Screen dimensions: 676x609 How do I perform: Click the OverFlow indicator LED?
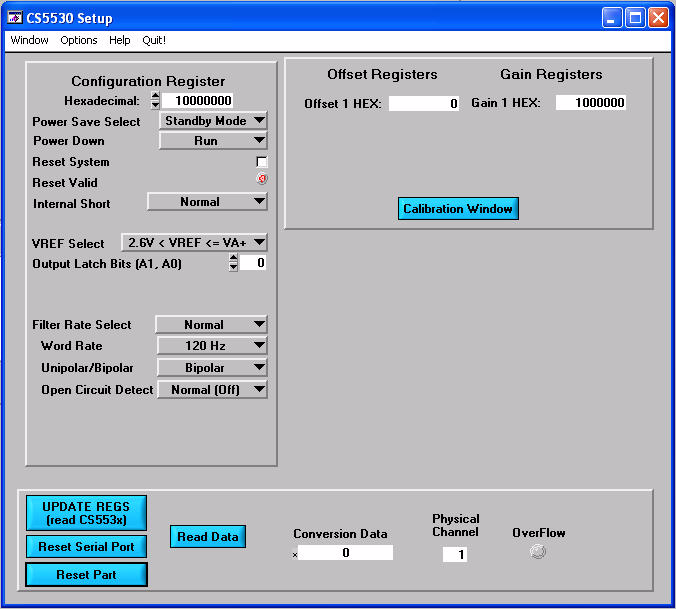[x=538, y=551]
